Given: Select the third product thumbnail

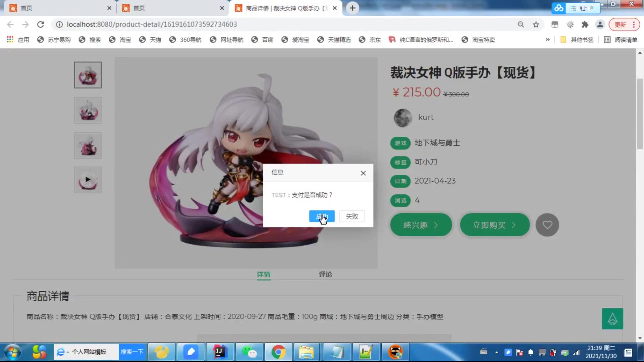Looking at the screenshot, I should tap(88, 145).
